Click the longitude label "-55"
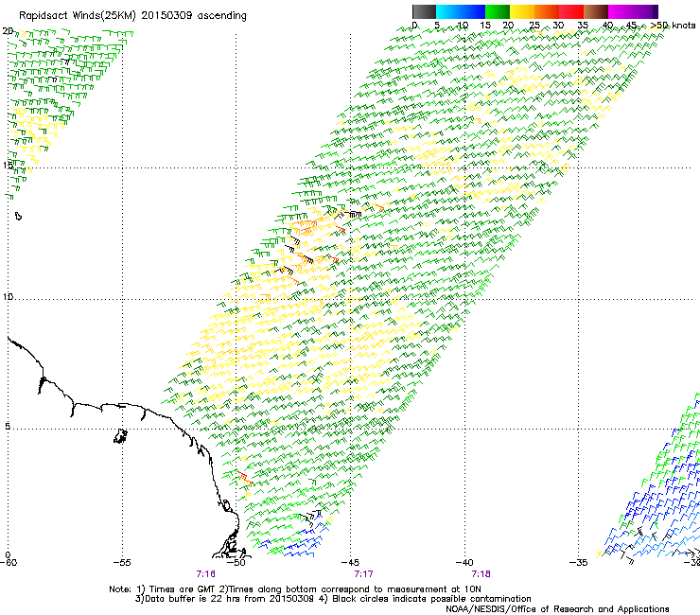 point(122,562)
